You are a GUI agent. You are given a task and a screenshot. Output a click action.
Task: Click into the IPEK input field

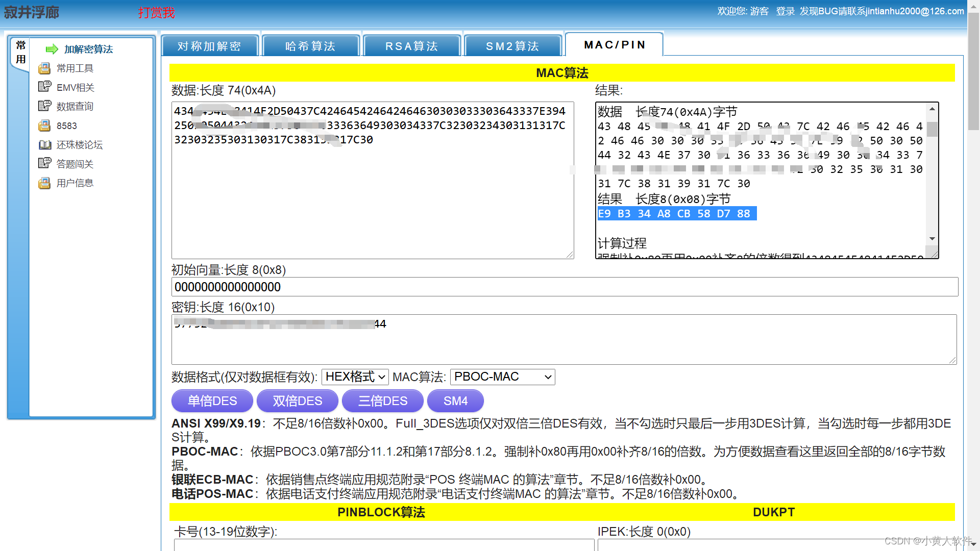pyautogui.click(x=777, y=545)
